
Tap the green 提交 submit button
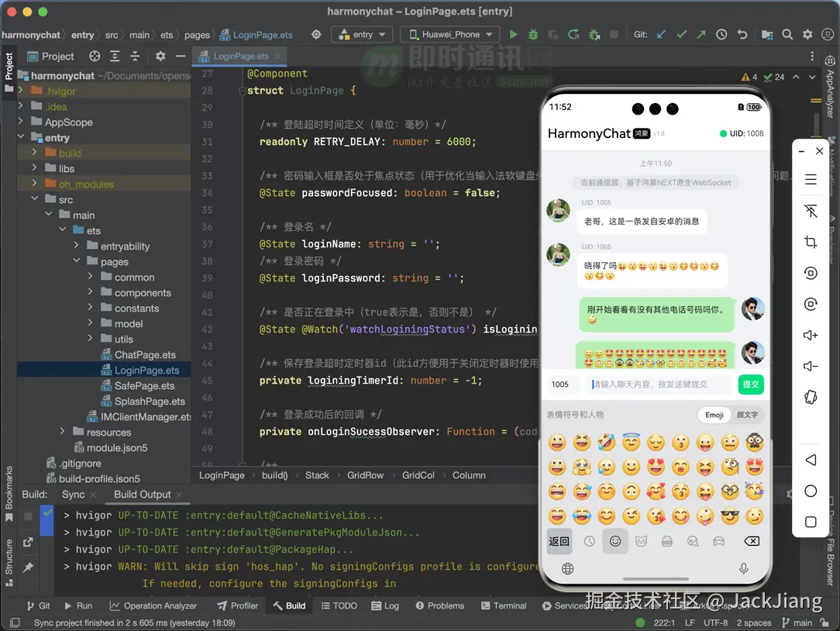tap(750, 384)
